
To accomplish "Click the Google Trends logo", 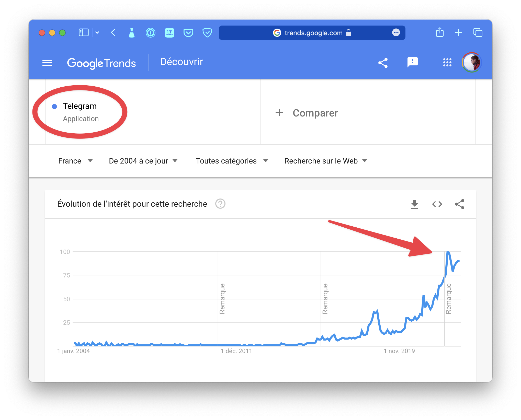I will point(101,63).
